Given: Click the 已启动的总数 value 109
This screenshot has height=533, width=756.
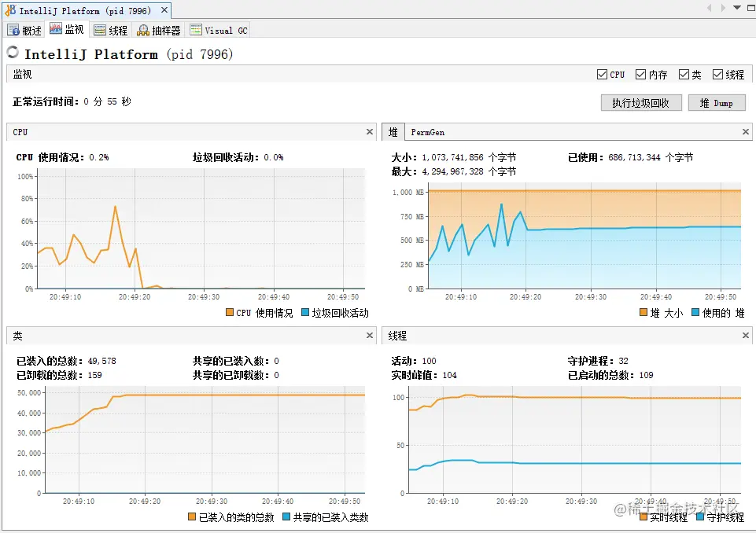Looking at the screenshot, I should click(x=646, y=375).
